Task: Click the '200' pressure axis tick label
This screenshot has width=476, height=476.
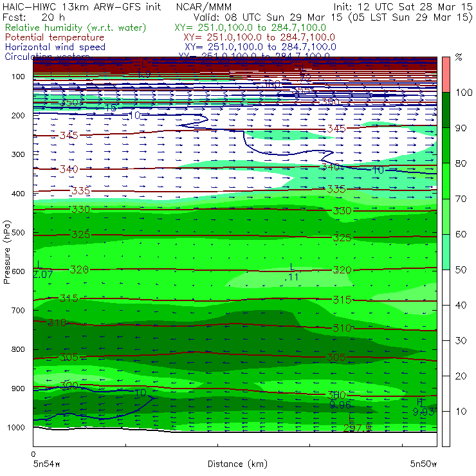Action: pos(18,115)
